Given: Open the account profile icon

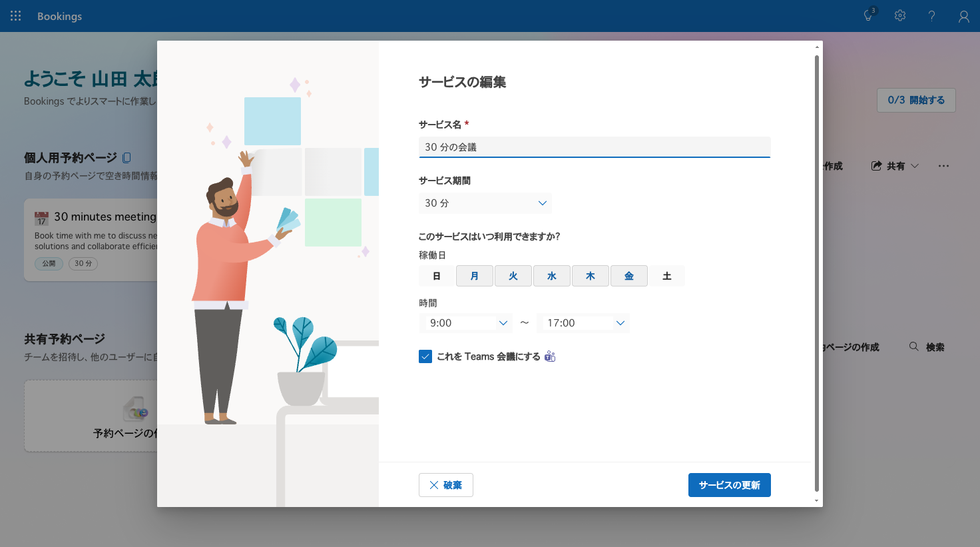Looking at the screenshot, I should pyautogui.click(x=963, y=17).
